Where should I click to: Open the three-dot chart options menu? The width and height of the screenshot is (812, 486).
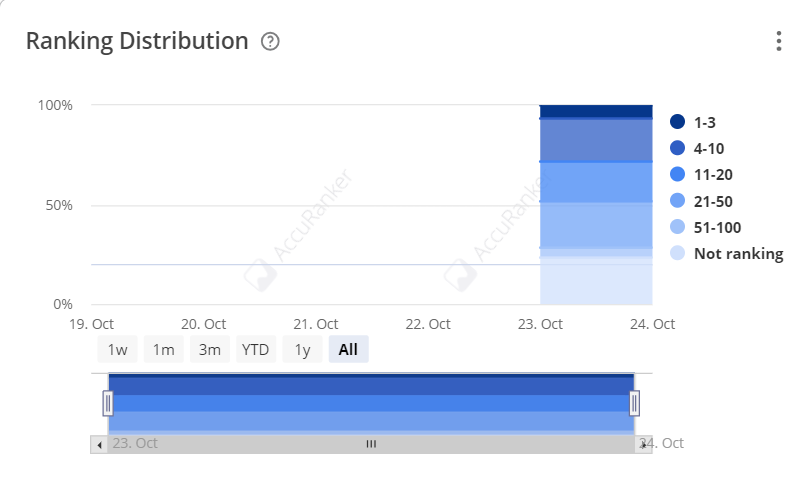[779, 41]
